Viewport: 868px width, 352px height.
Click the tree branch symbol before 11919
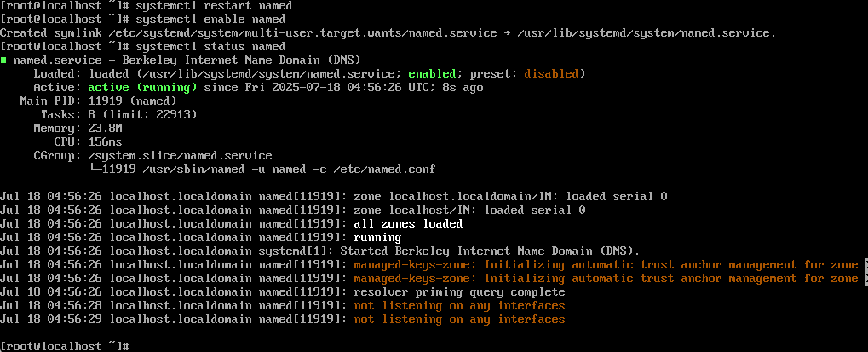[x=95, y=169]
